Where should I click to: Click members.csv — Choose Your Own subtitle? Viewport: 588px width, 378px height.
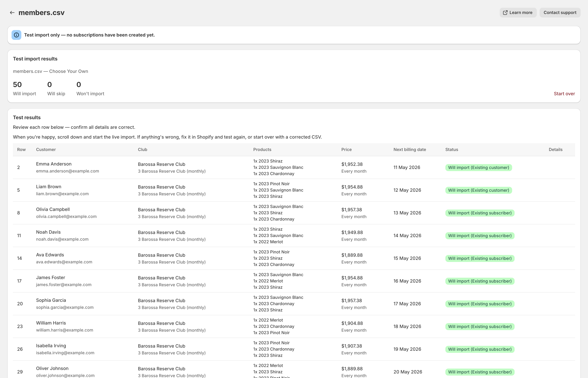50,71
